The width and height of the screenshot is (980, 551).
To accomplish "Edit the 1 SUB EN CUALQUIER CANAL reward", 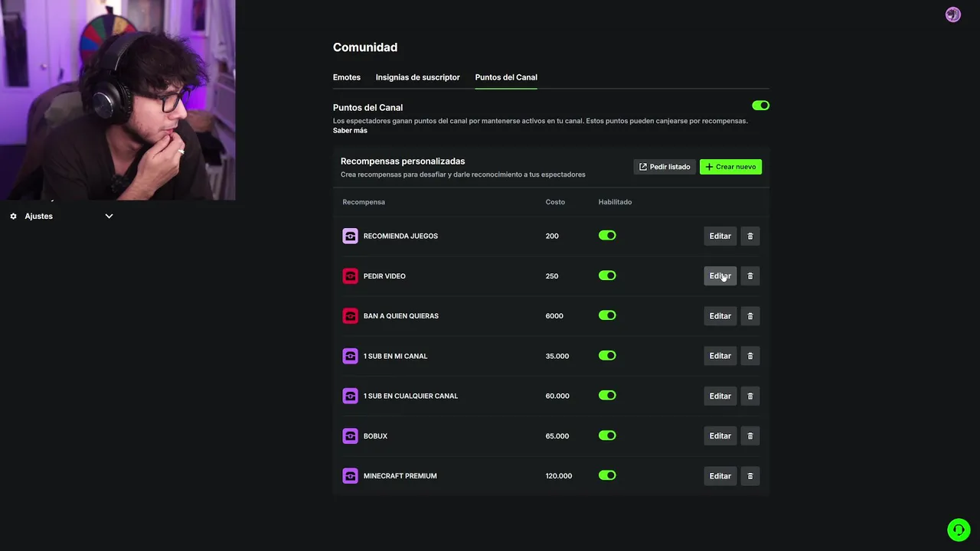I will 720,396.
